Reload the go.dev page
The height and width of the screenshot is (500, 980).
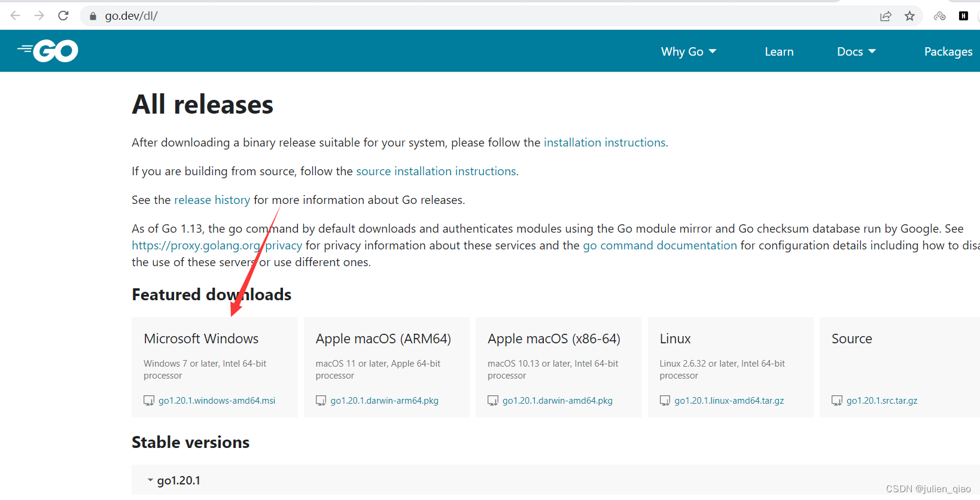coord(63,16)
